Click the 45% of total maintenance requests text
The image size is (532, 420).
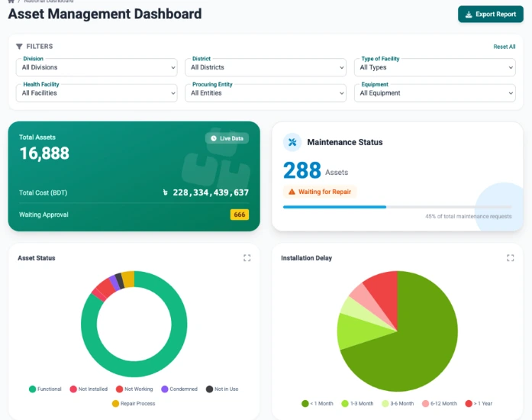pos(468,216)
